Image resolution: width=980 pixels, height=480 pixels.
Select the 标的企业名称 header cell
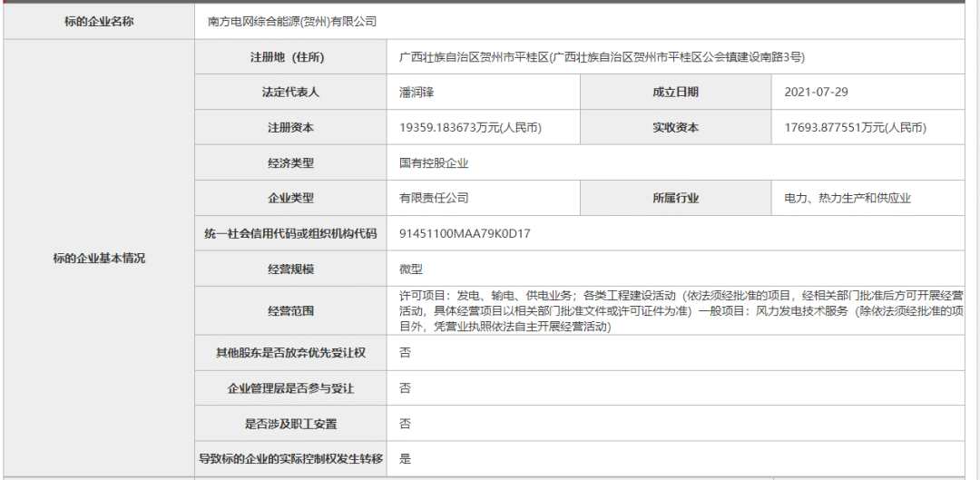(x=99, y=21)
